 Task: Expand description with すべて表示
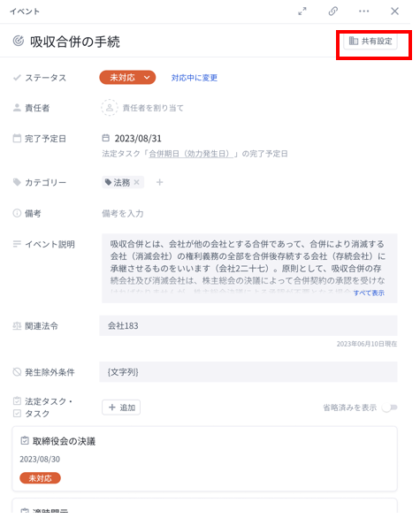[369, 293]
